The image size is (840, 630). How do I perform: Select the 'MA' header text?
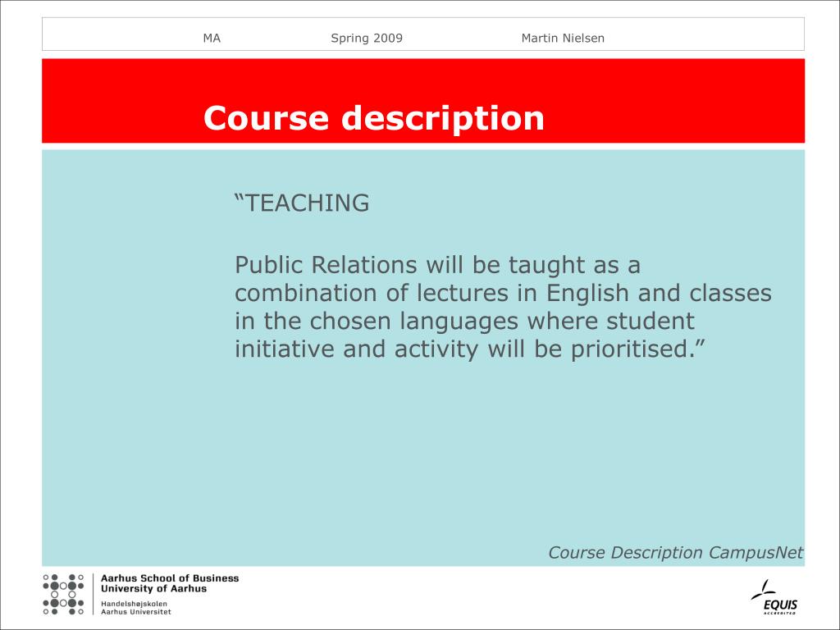pos(212,38)
